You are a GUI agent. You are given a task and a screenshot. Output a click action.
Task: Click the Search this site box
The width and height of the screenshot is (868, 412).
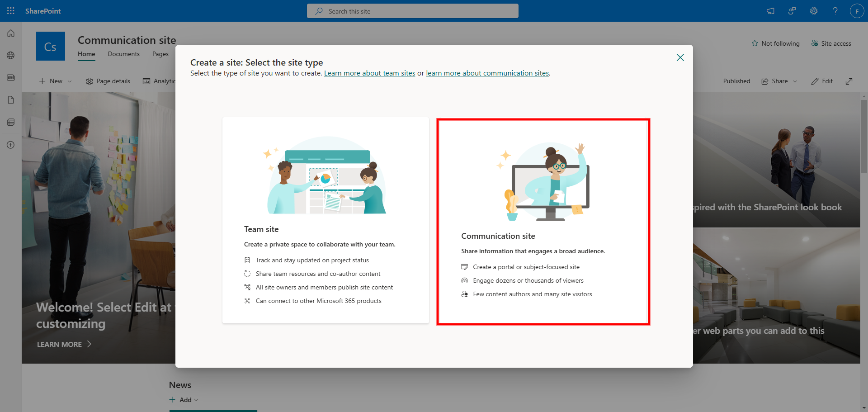tap(412, 11)
